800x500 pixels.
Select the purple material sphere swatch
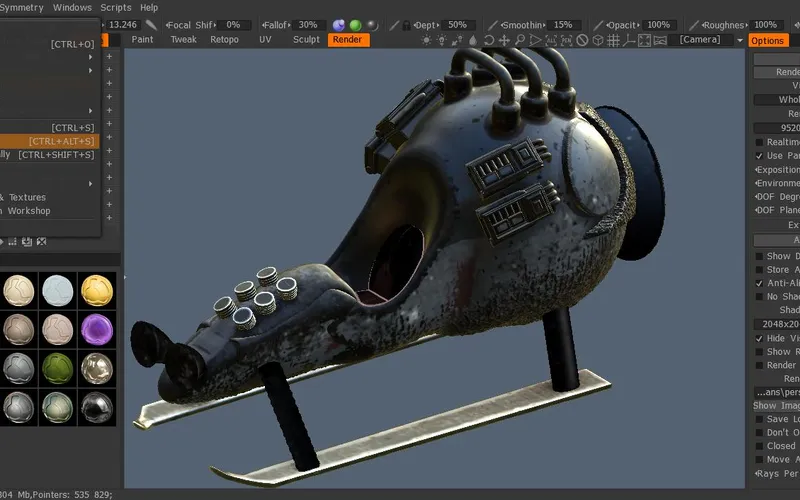(97, 326)
